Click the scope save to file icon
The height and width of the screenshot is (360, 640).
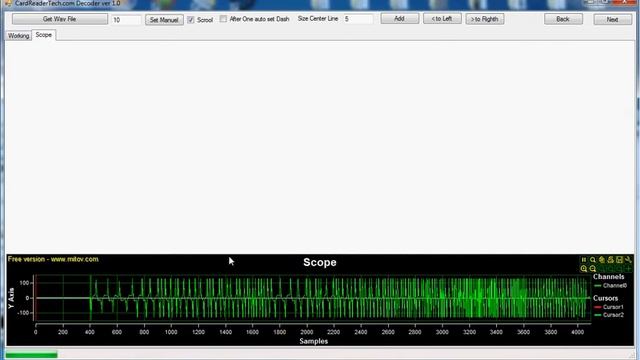(620, 260)
